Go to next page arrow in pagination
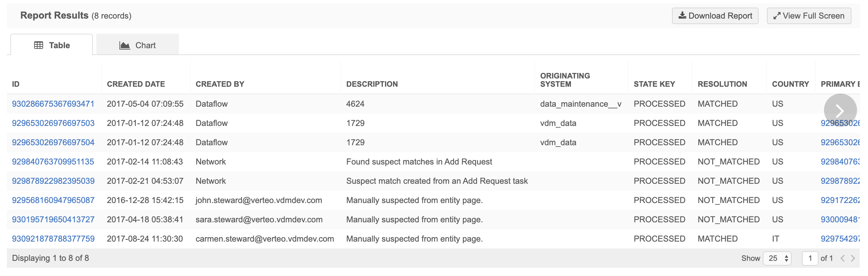 pos(853,258)
